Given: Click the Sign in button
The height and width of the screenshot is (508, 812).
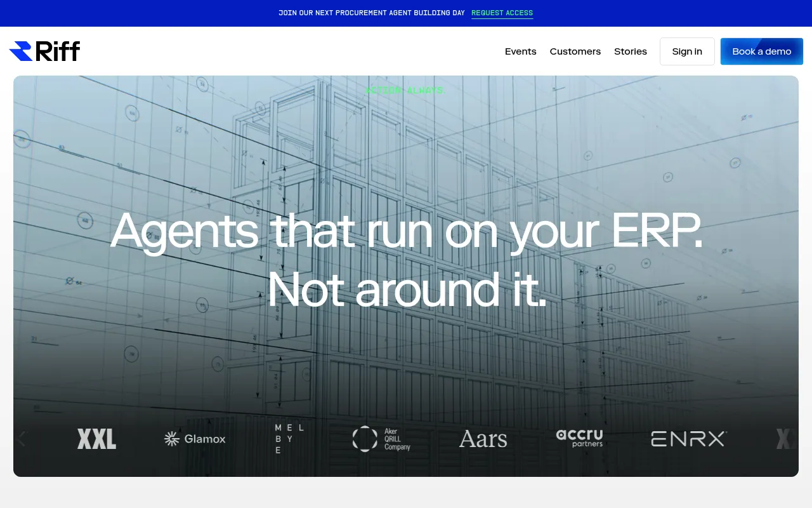Looking at the screenshot, I should click(x=687, y=51).
